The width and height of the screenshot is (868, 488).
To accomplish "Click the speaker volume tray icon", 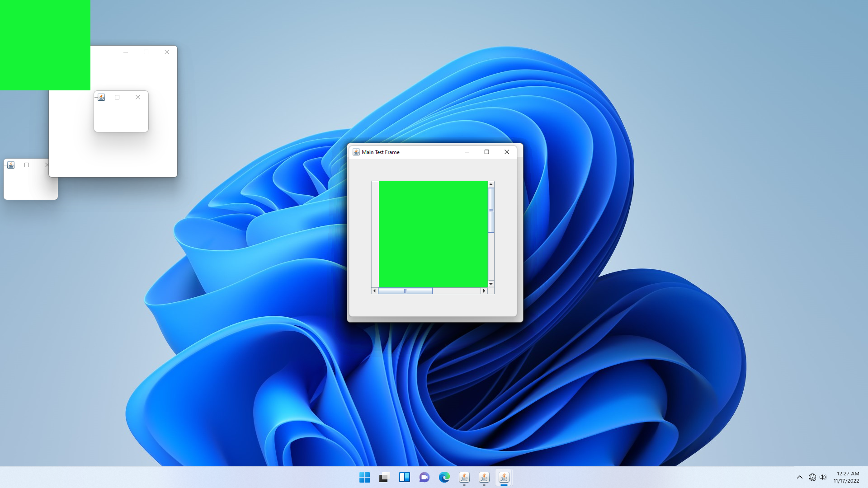I will (823, 477).
